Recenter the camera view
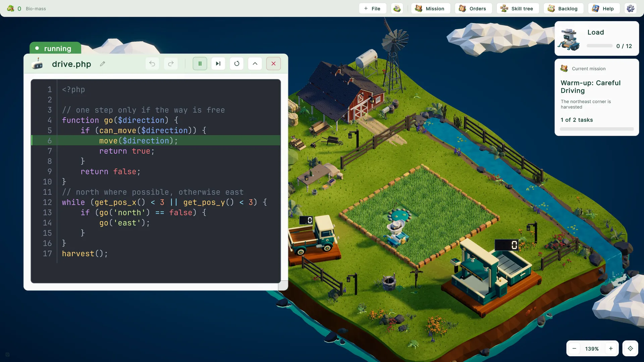The width and height of the screenshot is (644, 362). click(x=630, y=349)
